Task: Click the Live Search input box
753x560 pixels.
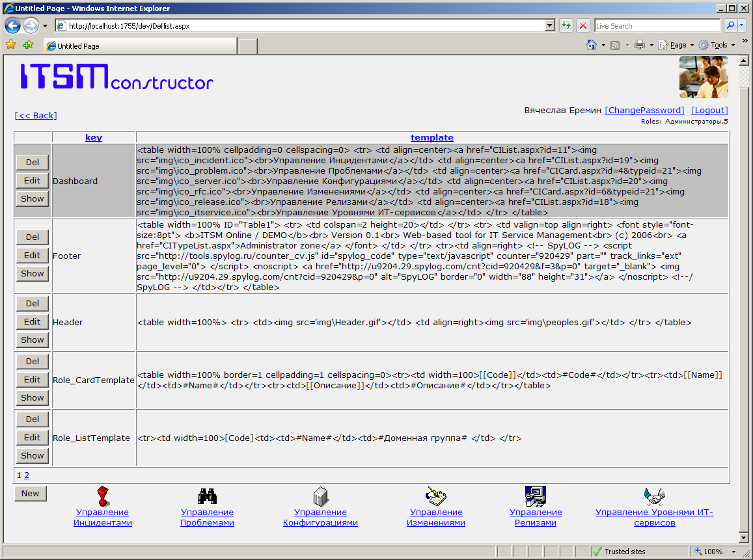Action: tap(657, 26)
